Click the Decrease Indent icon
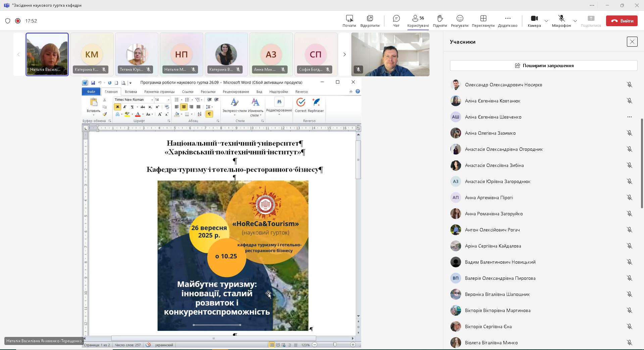This screenshot has height=350, width=644. pos(209,100)
